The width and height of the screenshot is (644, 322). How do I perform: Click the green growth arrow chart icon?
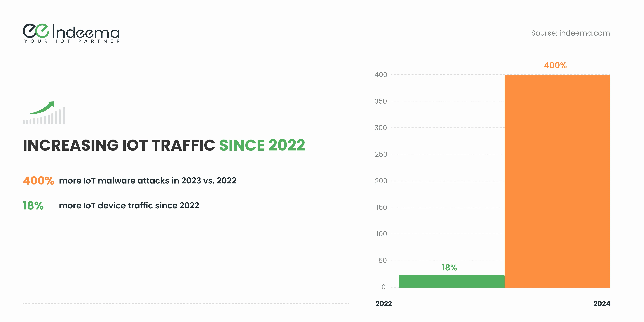point(44,113)
